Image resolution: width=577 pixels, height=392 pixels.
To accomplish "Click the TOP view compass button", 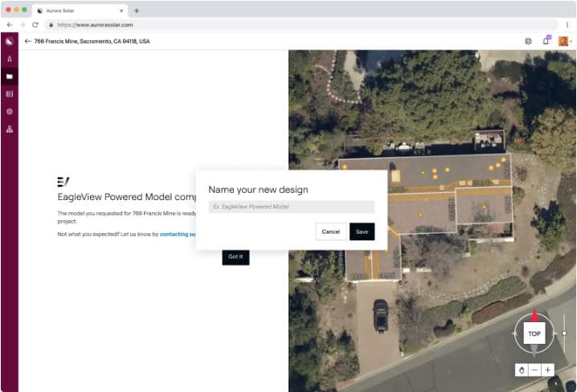I will point(534,333).
